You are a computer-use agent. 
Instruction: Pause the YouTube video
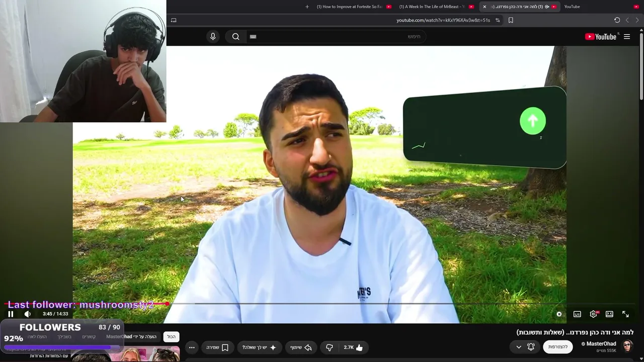pyautogui.click(x=11, y=314)
